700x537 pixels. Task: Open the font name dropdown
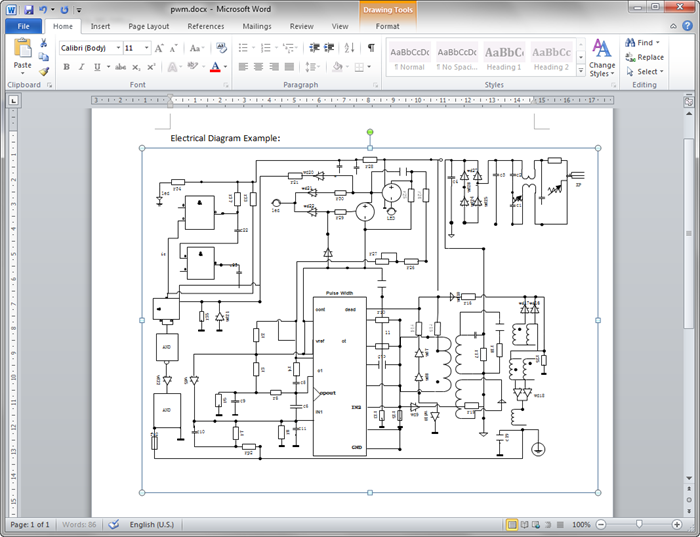[x=118, y=48]
